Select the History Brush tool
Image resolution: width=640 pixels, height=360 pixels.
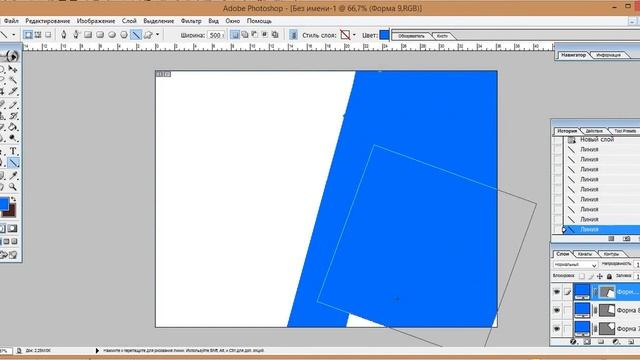click(x=13, y=116)
